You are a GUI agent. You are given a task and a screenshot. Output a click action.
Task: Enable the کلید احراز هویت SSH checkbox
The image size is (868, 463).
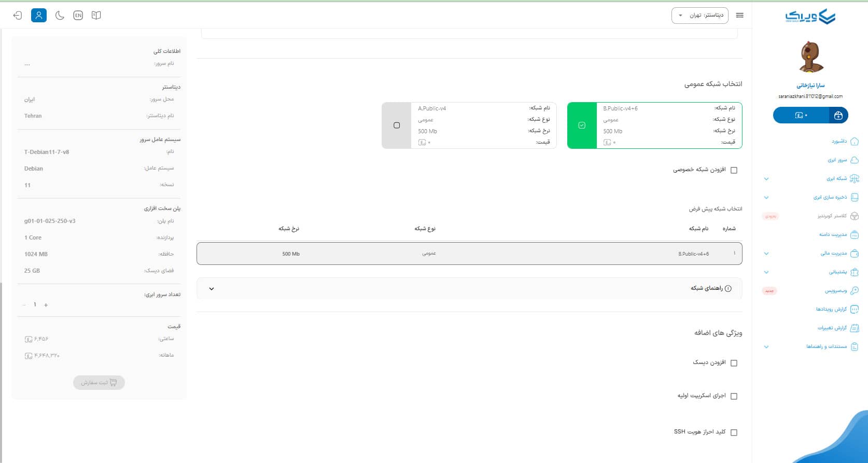[x=734, y=432]
